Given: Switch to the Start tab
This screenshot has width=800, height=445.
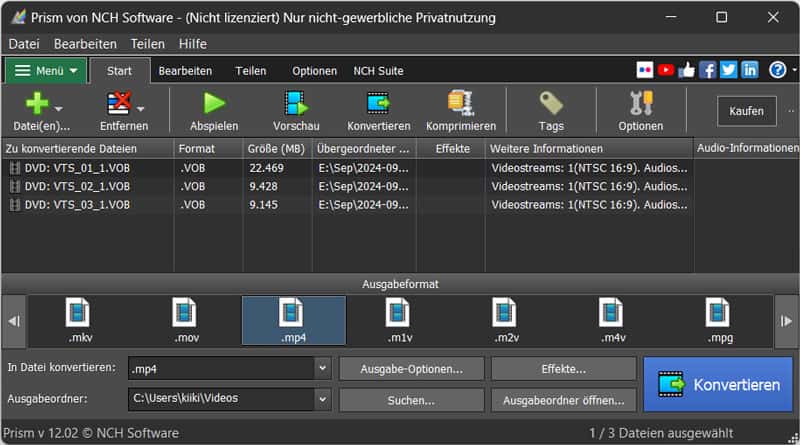Looking at the screenshot, I should [x=119, y=71].
